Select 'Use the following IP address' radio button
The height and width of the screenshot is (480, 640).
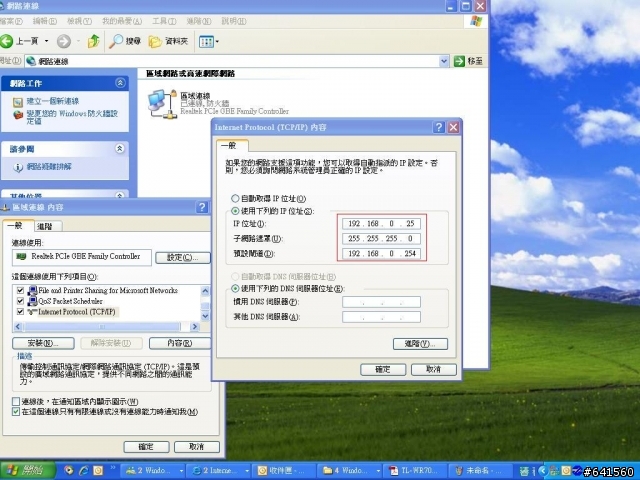click(235, 211)
